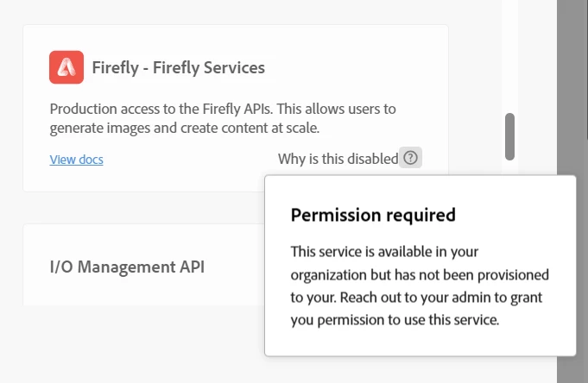Image resolution: width=588 pixels, height=383 pixels.
Task: Click the 'Why is this disabled' label
Action: tap(338, 159)
